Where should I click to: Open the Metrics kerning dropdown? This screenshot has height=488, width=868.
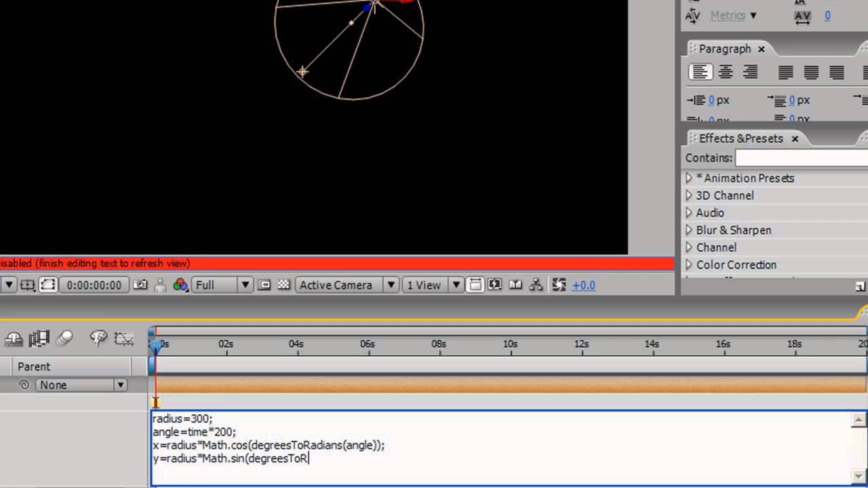point(734,16)
